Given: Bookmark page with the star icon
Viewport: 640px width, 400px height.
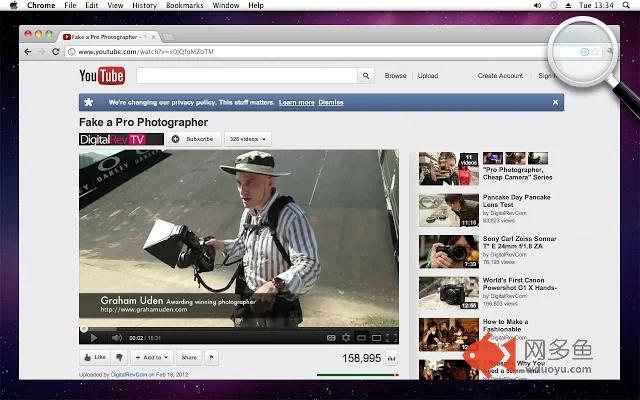Looking at the screenshot, I should click(596, 52).
